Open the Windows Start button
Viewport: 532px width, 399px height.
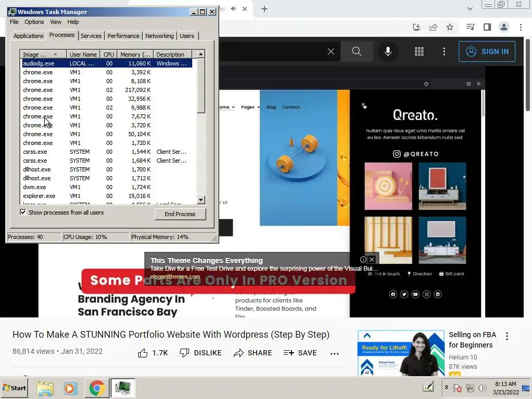coord(14,388)
